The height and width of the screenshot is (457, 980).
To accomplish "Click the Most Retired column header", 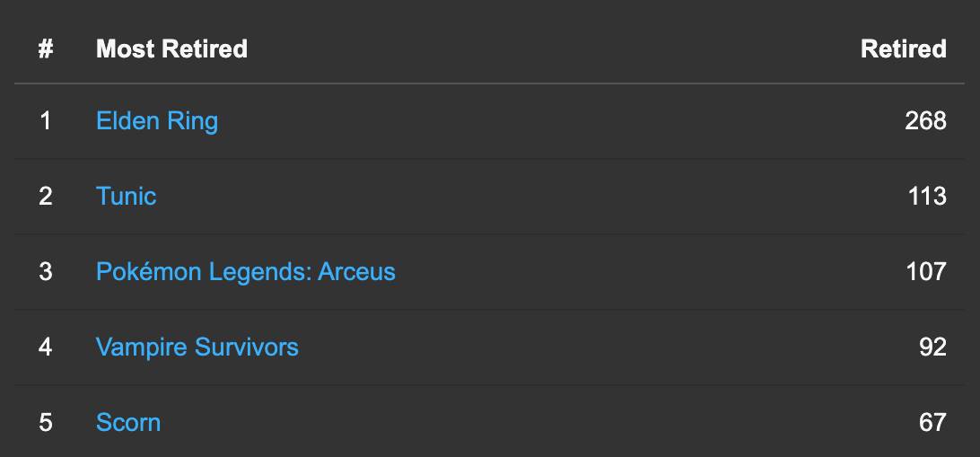I will [x=171, y=48].
